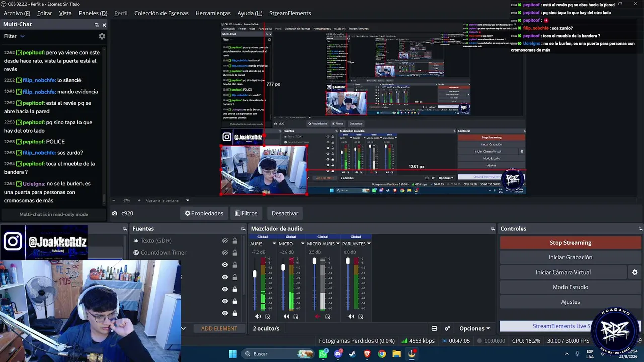Open the Editar menu
644x362 pixels.
[44, 13]
